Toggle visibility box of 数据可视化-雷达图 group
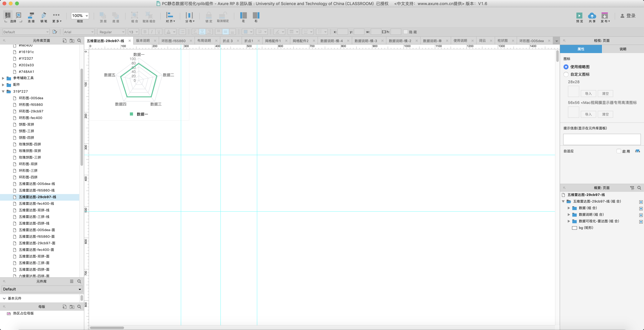Image resolution: width=644 pixels, height=330 pixels. 641,222
